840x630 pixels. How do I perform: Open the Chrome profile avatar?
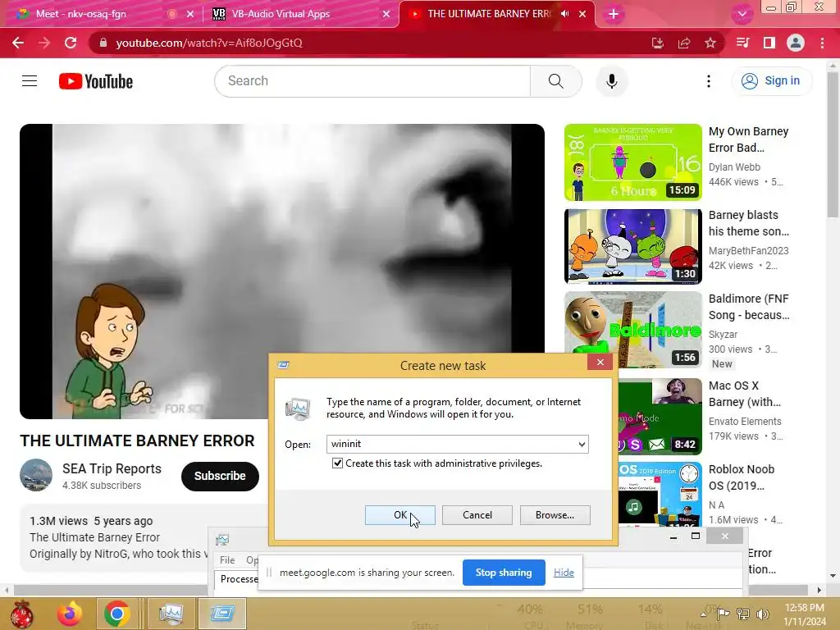click(x=796, y=43)
